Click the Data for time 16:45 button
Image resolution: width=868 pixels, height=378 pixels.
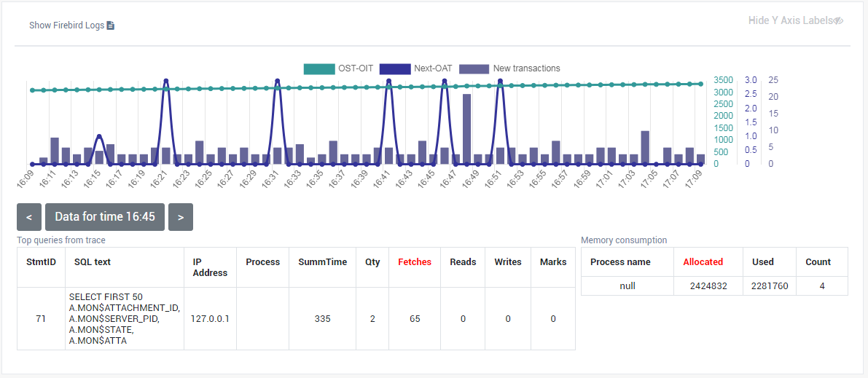(x=105, y=217)
